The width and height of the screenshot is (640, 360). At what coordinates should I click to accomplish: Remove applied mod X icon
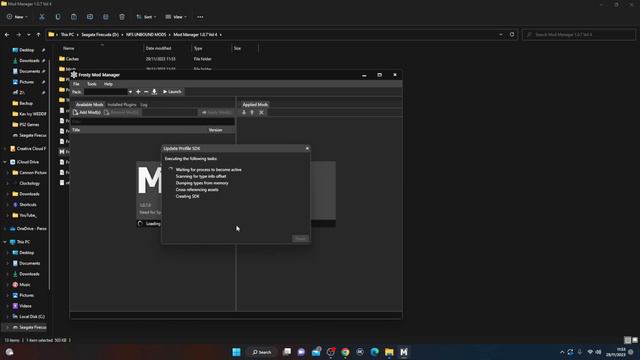262,112
